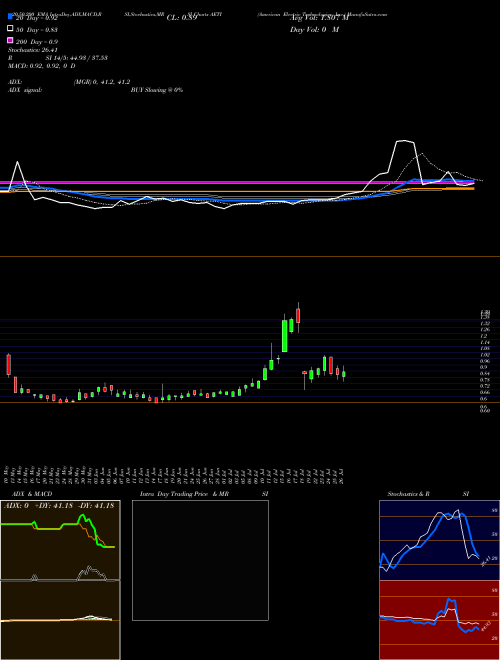
Task: Click the "Stochastics: 26.41" reading
Action: pyautogui.click(x=32, y=50)
